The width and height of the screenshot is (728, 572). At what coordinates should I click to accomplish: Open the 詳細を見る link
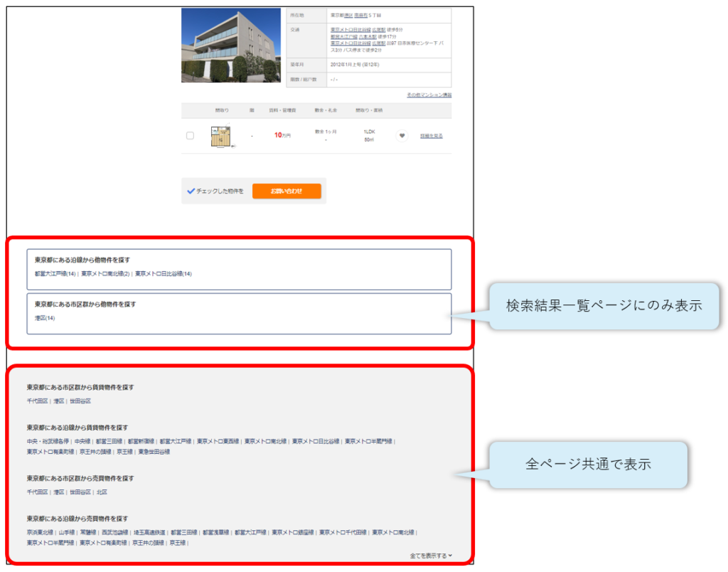(x=431, y=135)
